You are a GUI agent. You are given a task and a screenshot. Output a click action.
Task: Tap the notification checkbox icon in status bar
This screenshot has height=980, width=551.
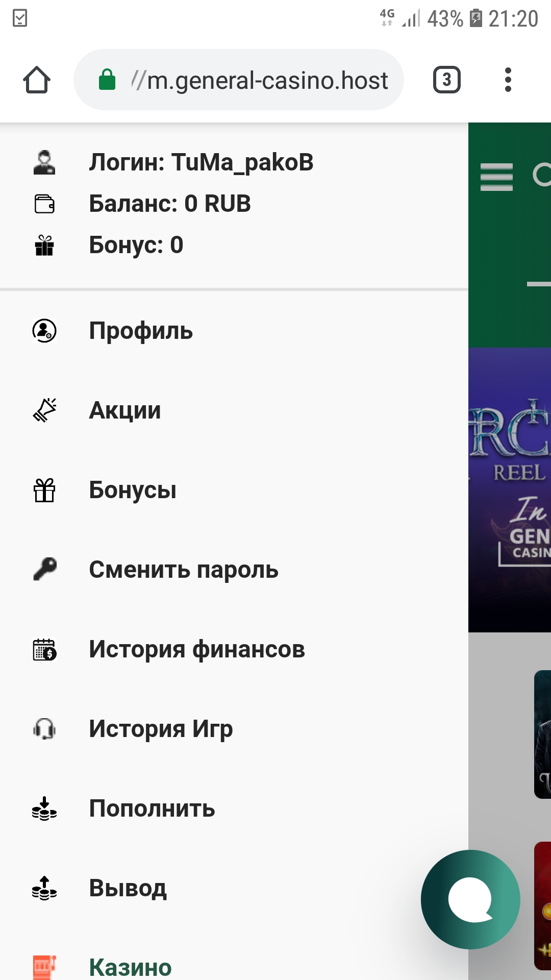pos(19,18)
